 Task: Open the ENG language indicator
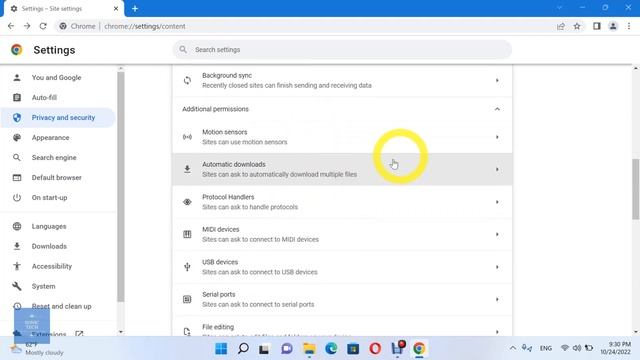pyautogui.click(x=546, y=348)
